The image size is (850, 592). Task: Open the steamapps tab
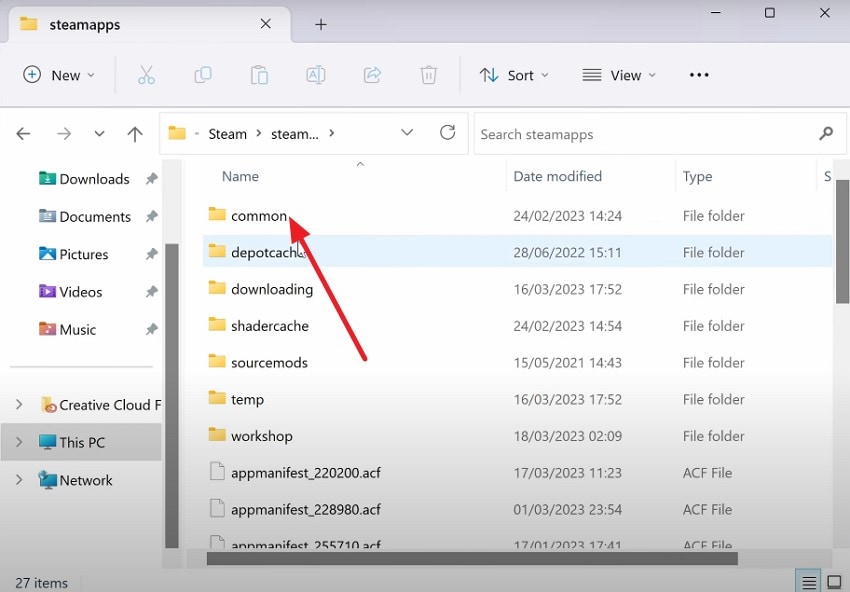click(x=82, y=24)
